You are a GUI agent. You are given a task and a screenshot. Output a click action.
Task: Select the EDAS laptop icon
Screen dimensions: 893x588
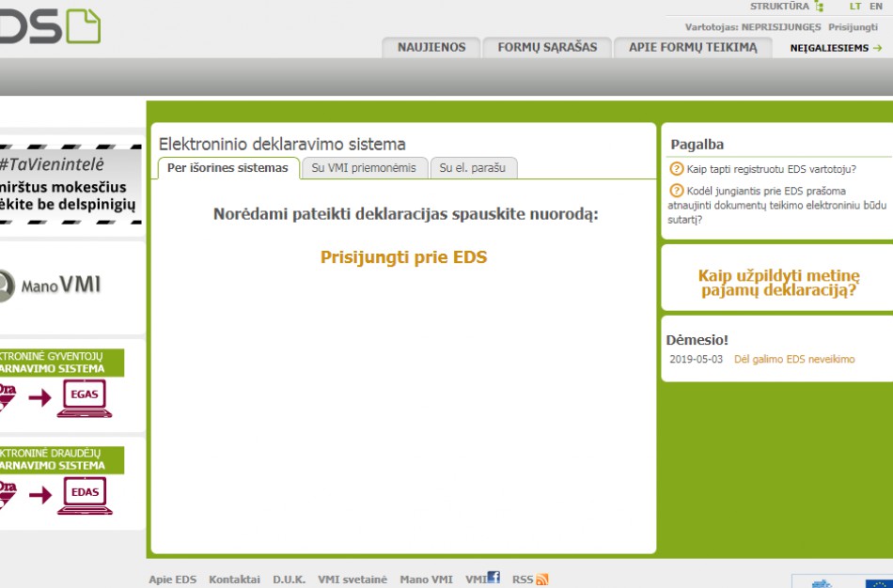tap(83, 494)
